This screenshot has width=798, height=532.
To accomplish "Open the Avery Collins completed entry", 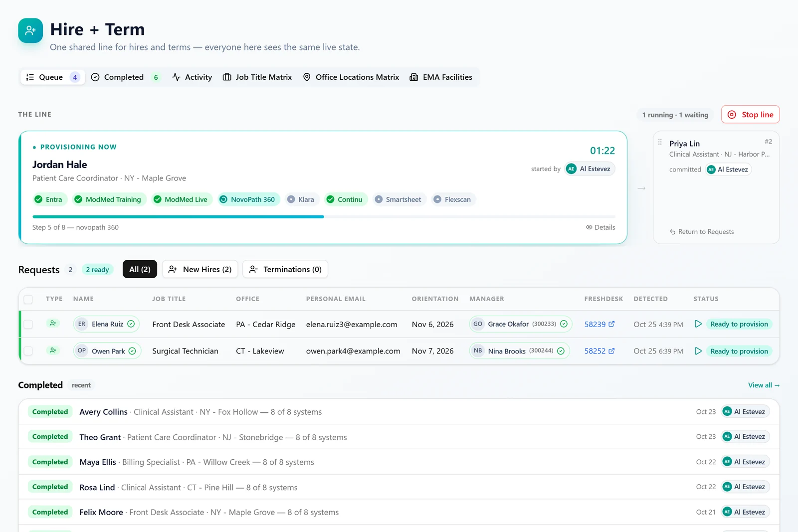I will pos(399,412).
